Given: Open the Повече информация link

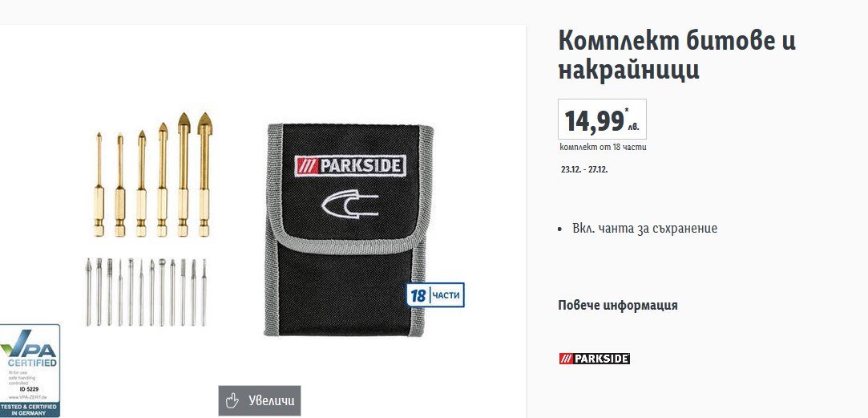Looking at the screenshot, I should [x=618, y=306].
